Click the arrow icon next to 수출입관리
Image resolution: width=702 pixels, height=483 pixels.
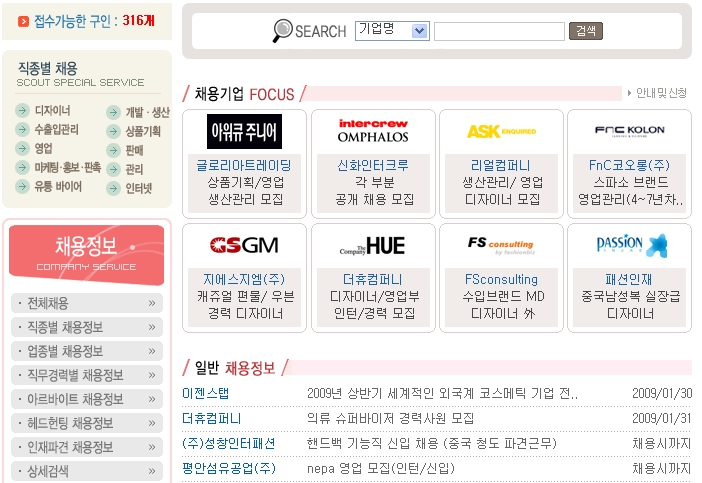pos(22,129)
